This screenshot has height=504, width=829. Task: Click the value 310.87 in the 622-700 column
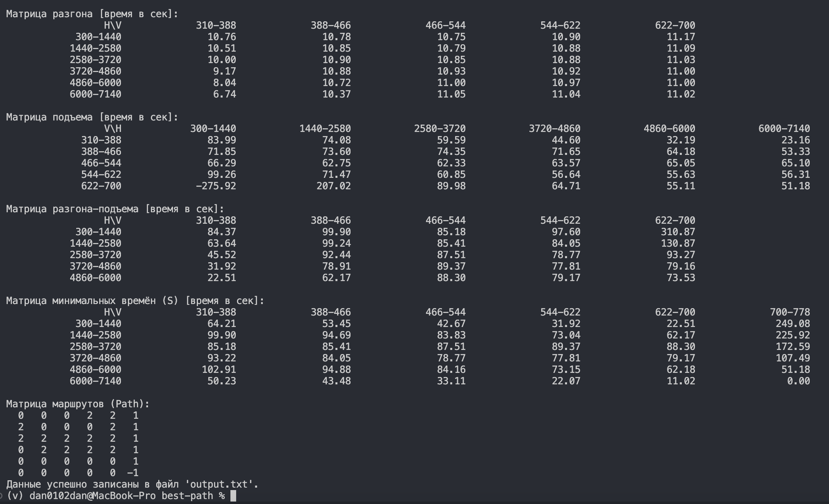678,232
